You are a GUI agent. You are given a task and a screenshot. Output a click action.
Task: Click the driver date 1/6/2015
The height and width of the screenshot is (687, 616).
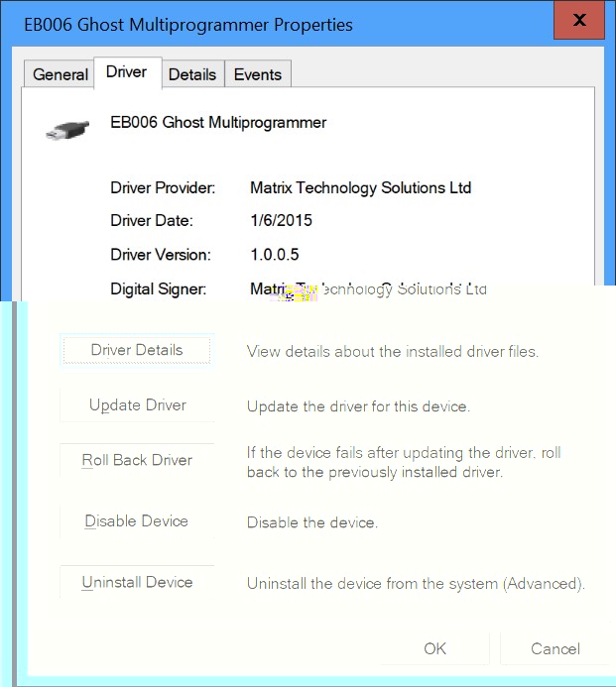point(281,220)
